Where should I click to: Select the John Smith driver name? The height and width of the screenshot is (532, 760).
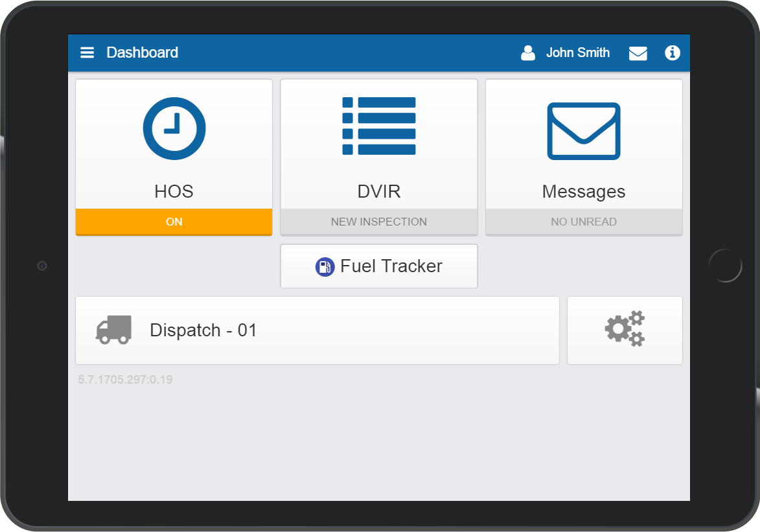pos(577,52)
